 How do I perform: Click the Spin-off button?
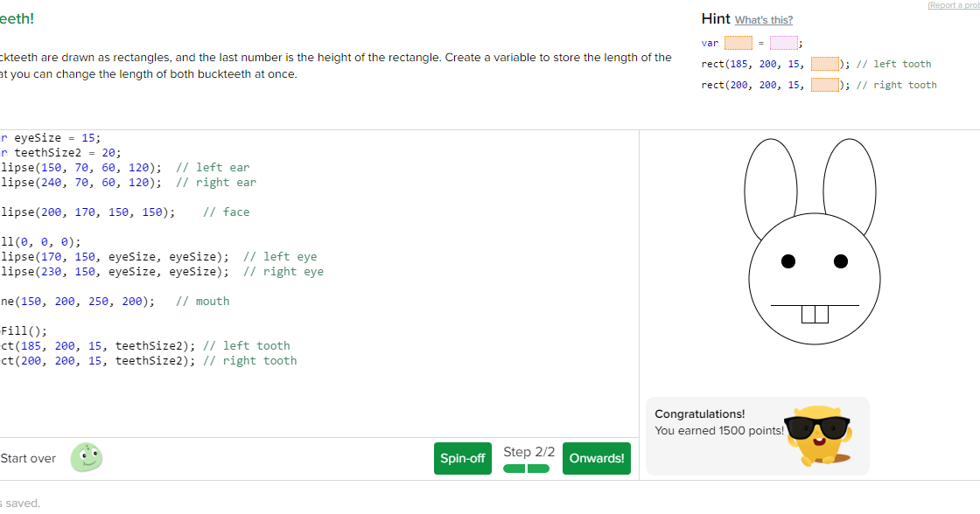point(463,457)
